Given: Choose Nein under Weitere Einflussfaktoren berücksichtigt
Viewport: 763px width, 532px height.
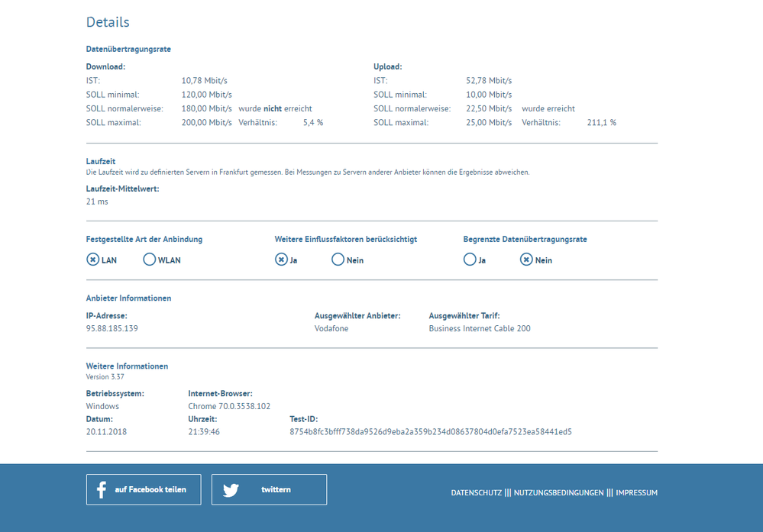Looking at the screenshot, I should (338, 260).
